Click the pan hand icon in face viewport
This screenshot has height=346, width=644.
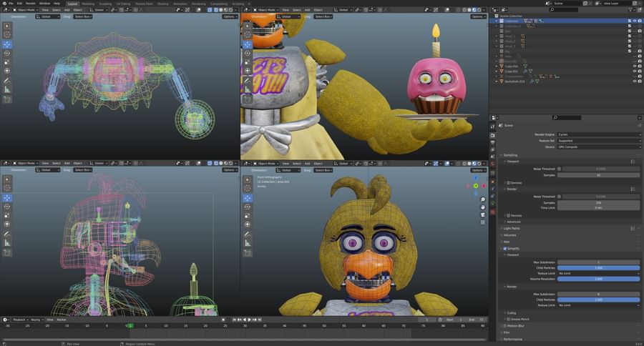point(482,207)
